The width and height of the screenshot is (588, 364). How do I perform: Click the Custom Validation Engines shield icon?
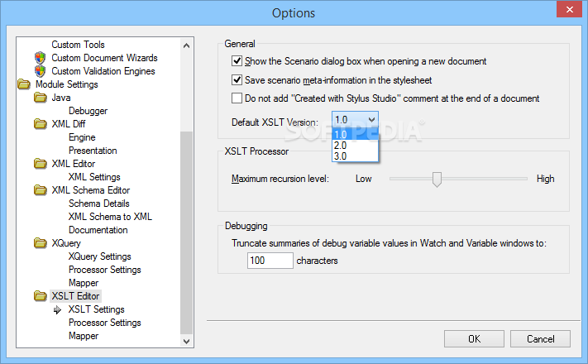40,71
